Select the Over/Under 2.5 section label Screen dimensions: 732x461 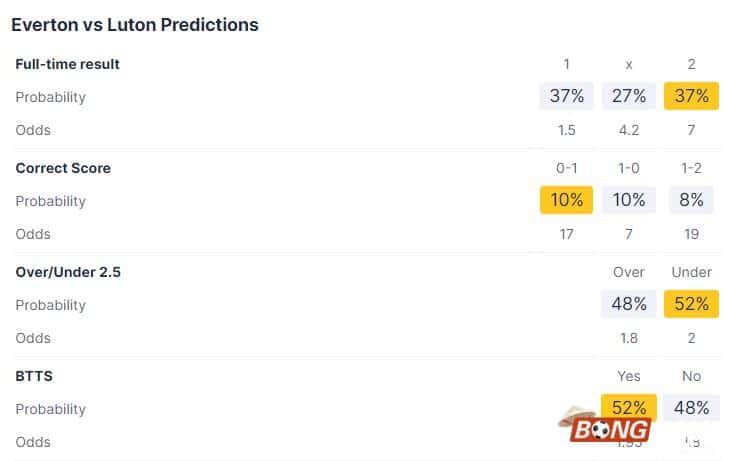[x=68, y=272]
